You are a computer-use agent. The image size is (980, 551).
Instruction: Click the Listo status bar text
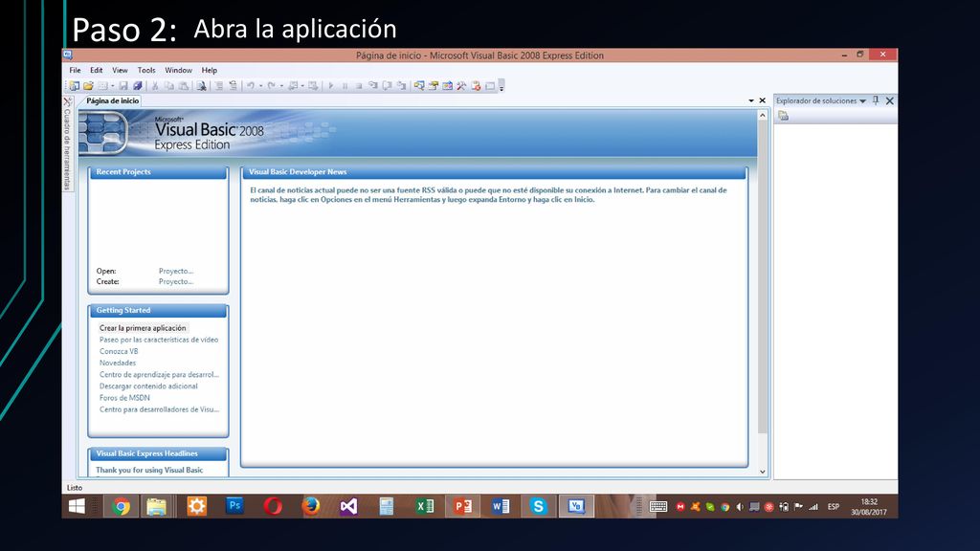tap(75, 487)
